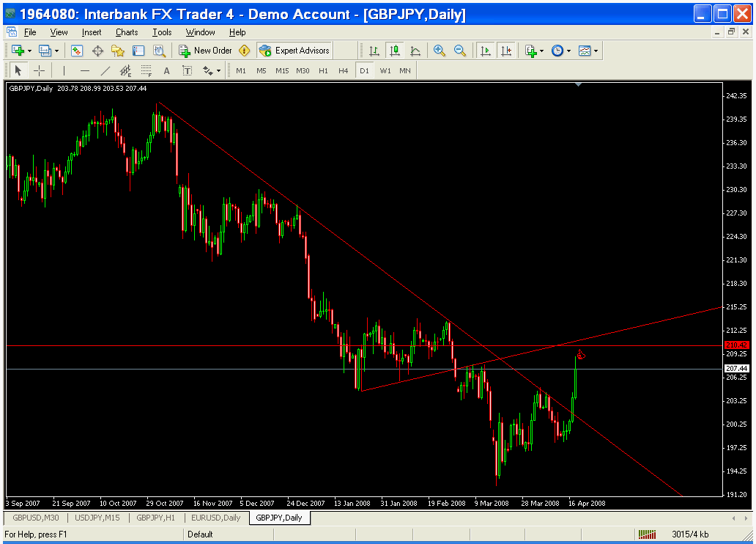Viewport: 756px width, 544px height.
Task: Open the Indicators dropdown arrow
Action: tap(542, 51)
